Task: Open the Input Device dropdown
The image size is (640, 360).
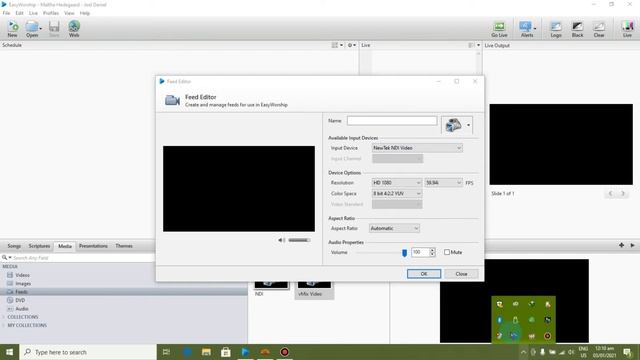Action: [417, 148]
